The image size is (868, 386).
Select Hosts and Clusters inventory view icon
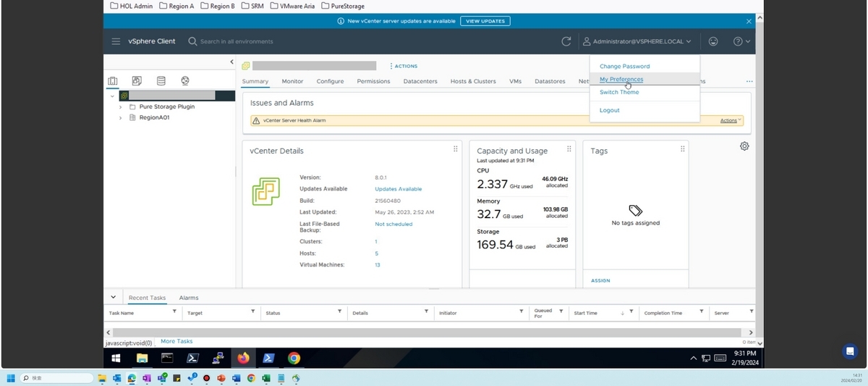pyautogui.click(x=113, y=81)
